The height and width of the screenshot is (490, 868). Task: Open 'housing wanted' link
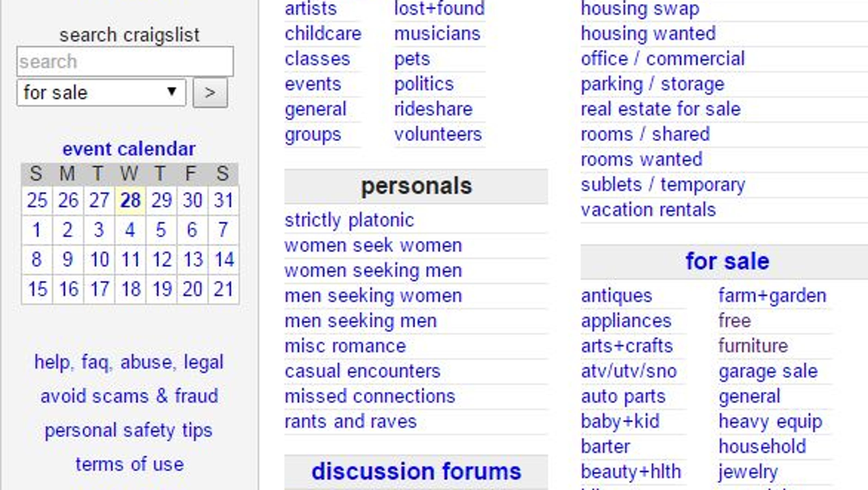tap(648, 34)
